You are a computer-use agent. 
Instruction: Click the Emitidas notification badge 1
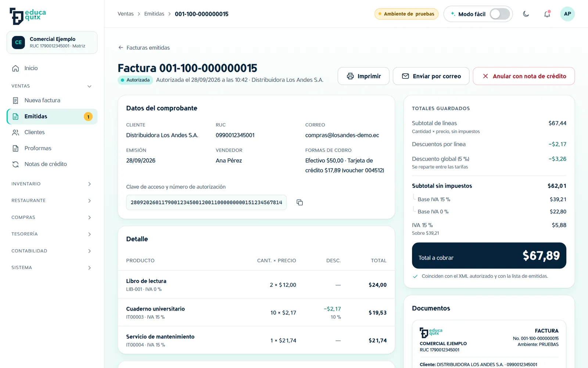[x=88, y=117]
